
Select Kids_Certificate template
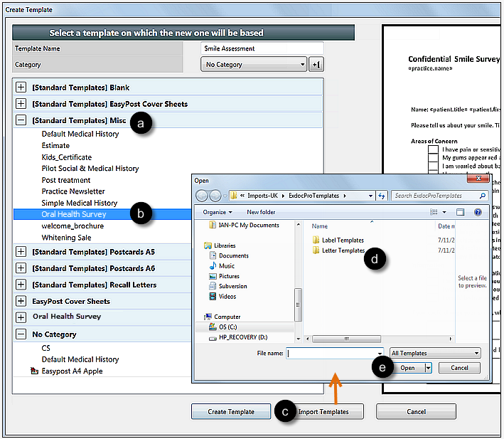coord(67,157)
